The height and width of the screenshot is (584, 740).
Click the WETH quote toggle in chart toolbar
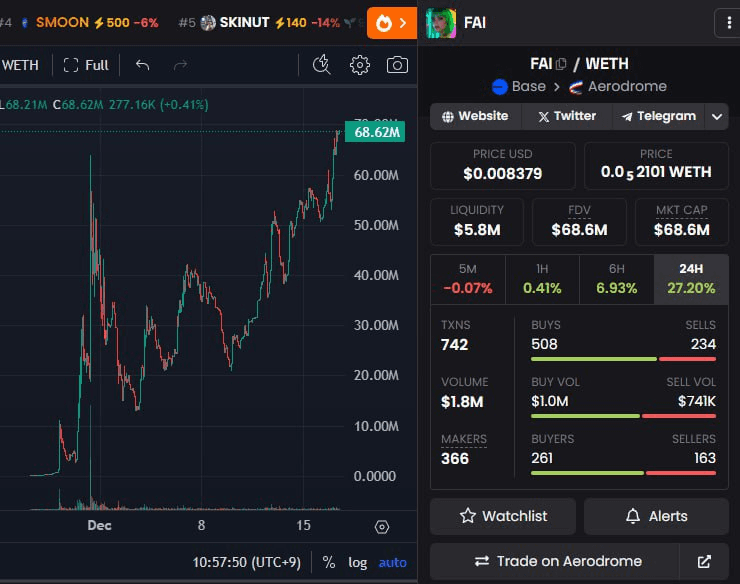(x=20, y=65)
